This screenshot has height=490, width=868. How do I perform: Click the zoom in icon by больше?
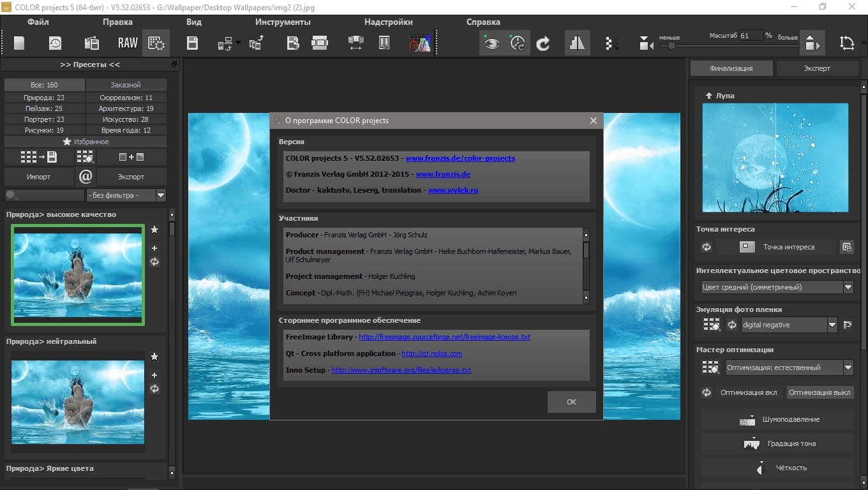click(812, 43)
